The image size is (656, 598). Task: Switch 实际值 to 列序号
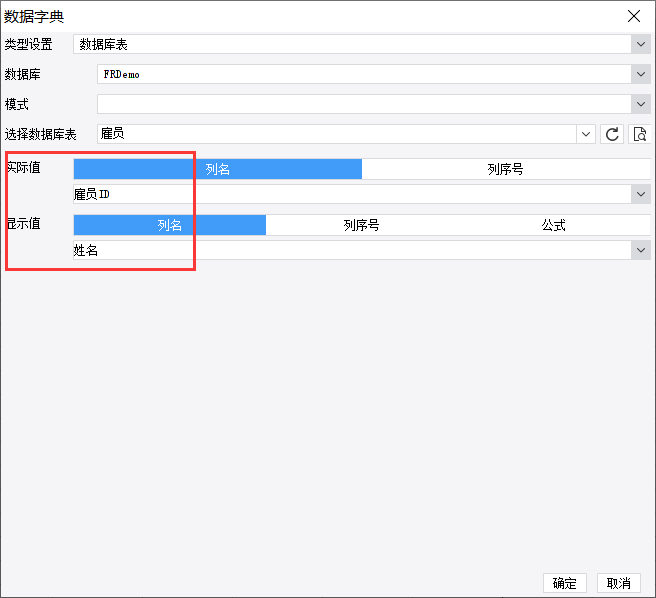505,169
